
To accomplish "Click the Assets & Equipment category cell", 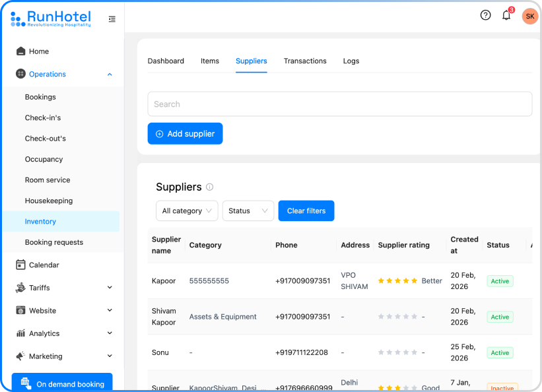I will pos(223,317).
